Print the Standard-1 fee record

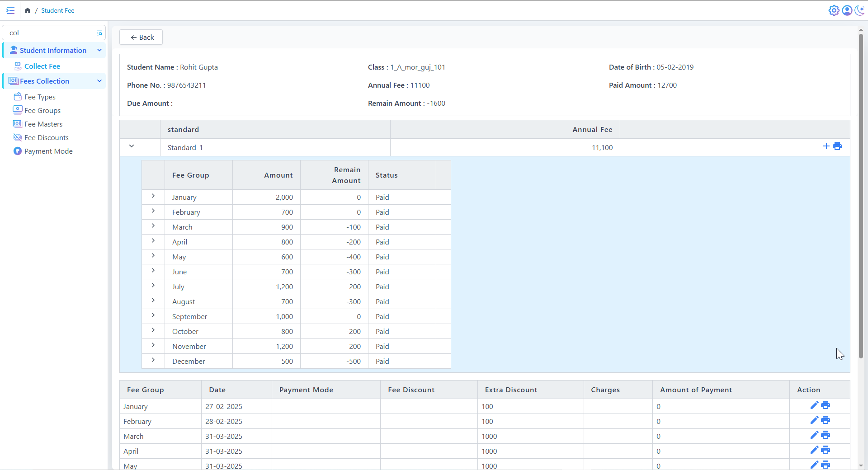[837, 146]
